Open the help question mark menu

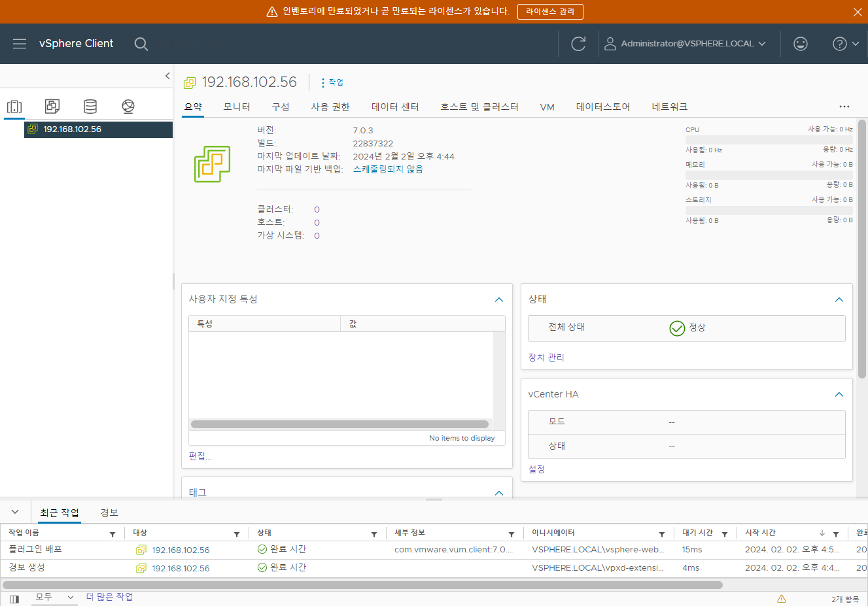846,44
